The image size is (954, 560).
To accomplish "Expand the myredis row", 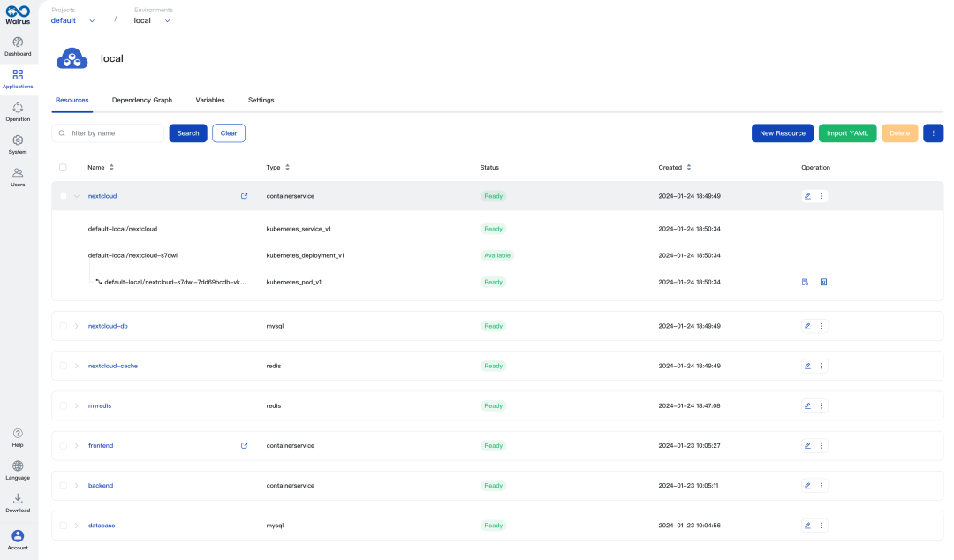I will point(77,406).
